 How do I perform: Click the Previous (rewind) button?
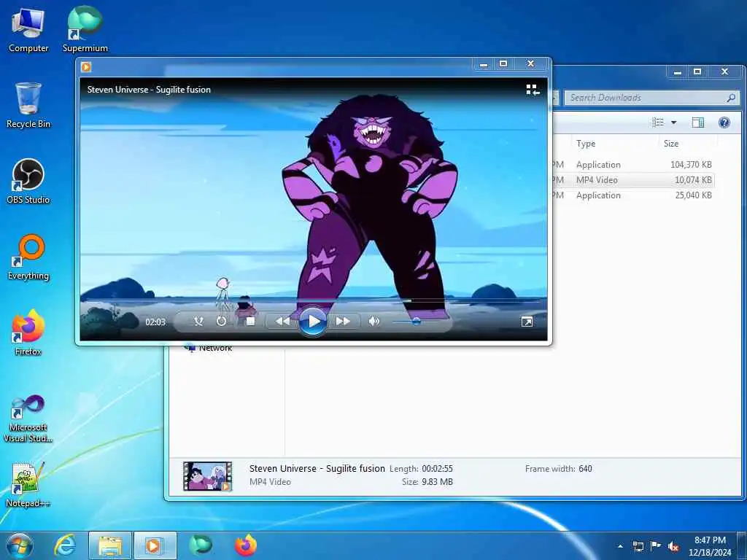pyautogui.click(x=282, y=322)
